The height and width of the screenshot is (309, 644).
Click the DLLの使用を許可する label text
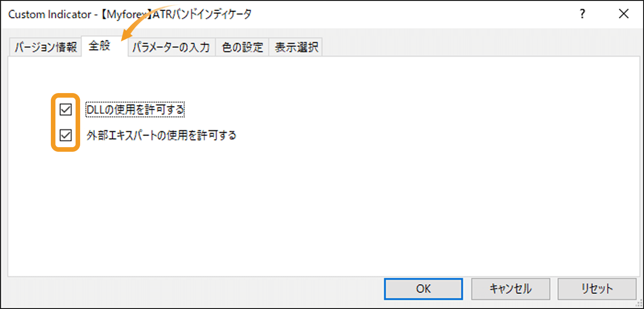[x=135, y=109]
